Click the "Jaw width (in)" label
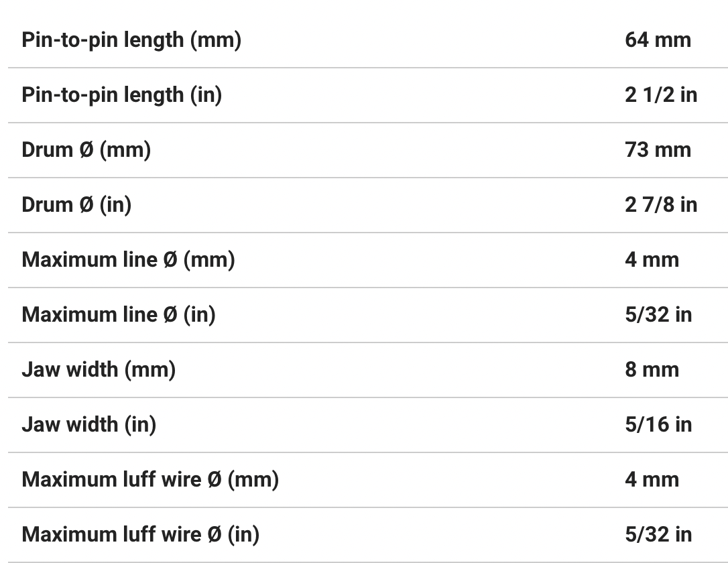The height and width of the screenshot is (563, 728). tap(88, 425)
